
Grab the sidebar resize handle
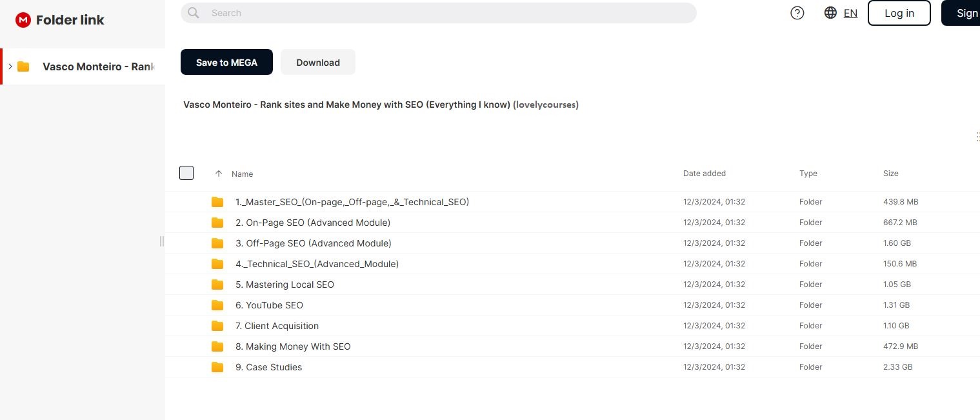[x=162, y=241]
